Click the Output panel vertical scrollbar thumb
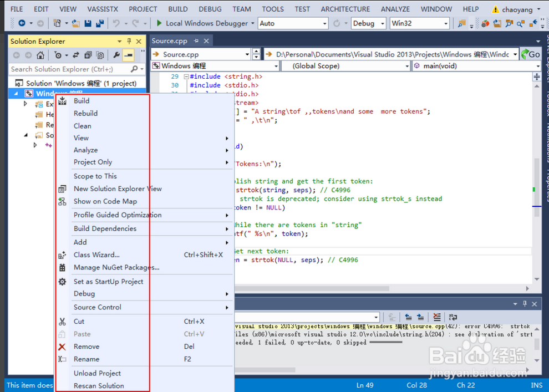 point(537,344)
